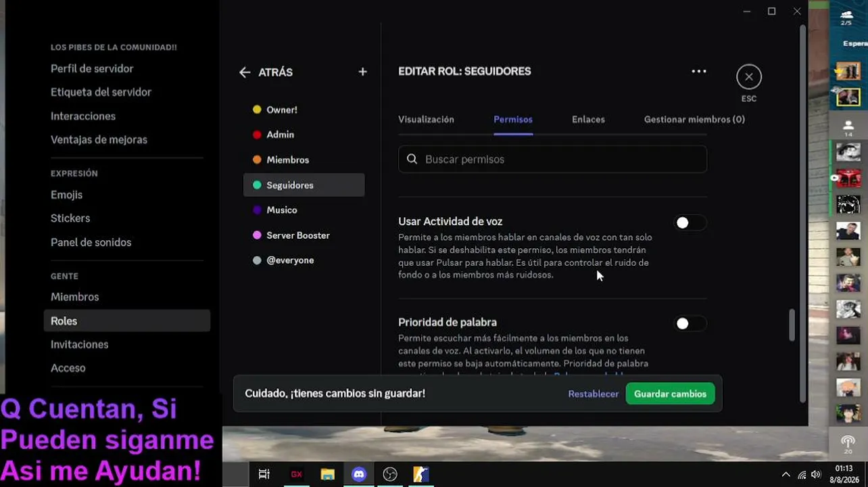Viewport: 868px width, 487px height.
Task: Click the signal icon showing 20 in overlay
Action: (x=848, y=444)
